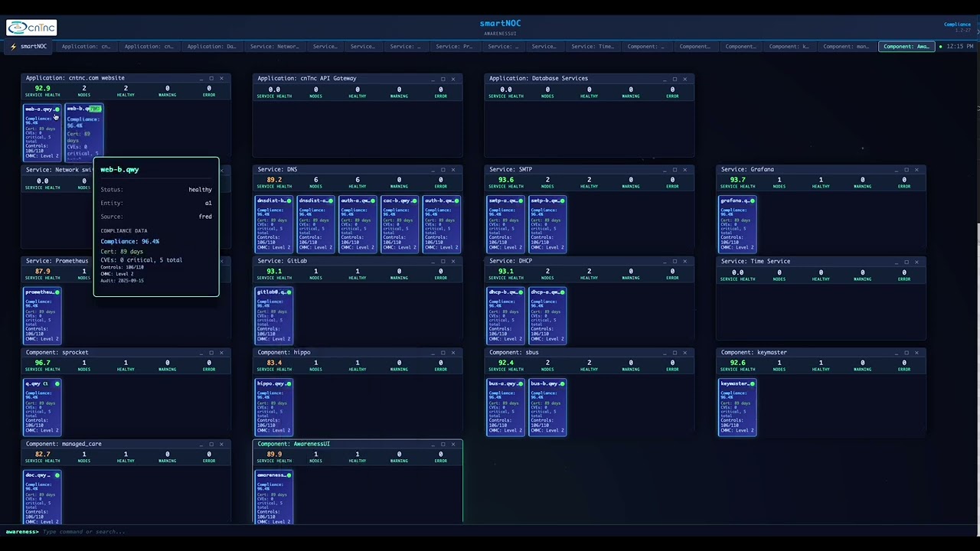This screenshot has height=551, width=980.
Task: Click the 93.7 service health value in Grafana
Action: [737, 180]
